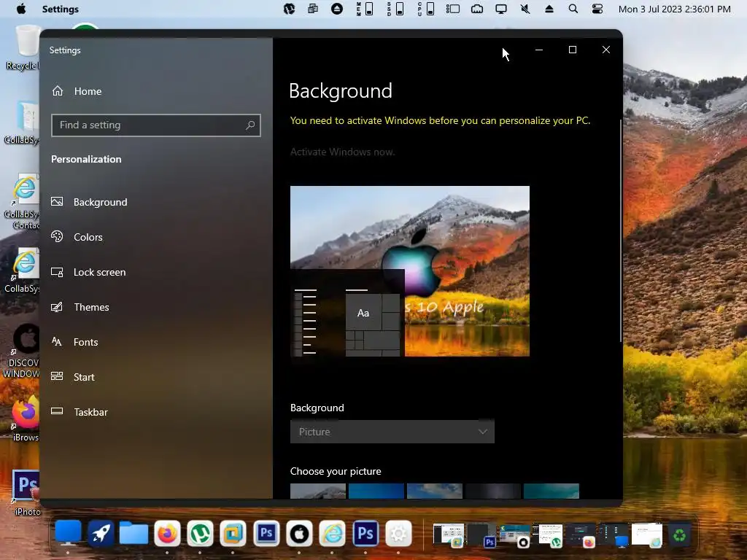The image size is (747, 560).
Task: Expand the Background Picture dropdown
Action: (x=392, y=432)
